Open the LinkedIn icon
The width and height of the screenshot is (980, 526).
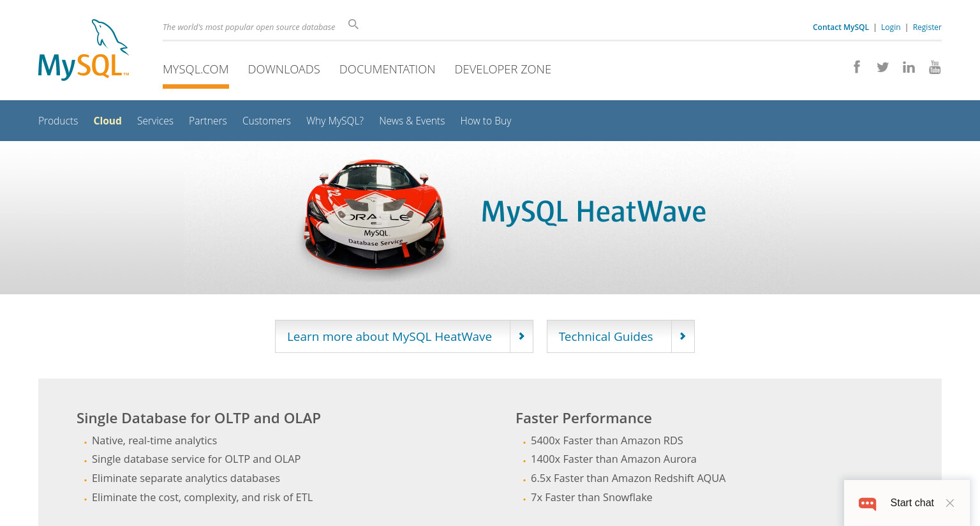pos(909,67)
